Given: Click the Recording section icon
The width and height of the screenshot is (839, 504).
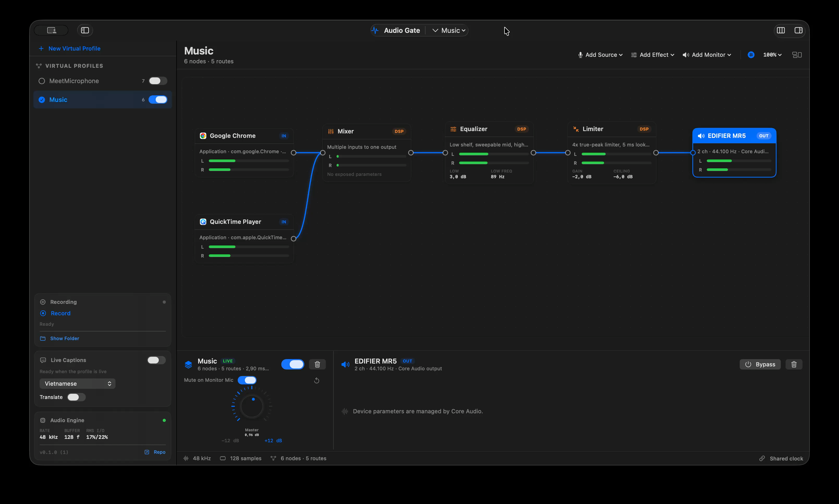Looking at the screenshot, I should pos(43,302).
